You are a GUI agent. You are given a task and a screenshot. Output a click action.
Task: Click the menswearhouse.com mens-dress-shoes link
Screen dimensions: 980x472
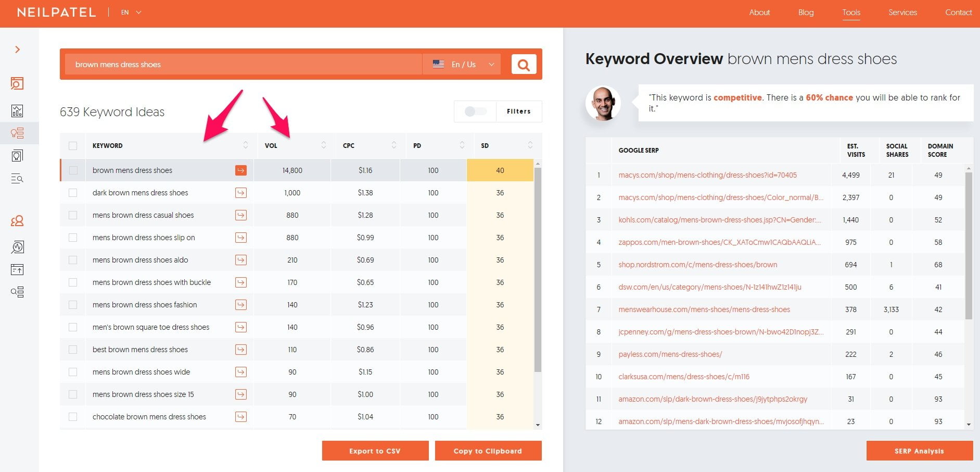click(704, 309)
